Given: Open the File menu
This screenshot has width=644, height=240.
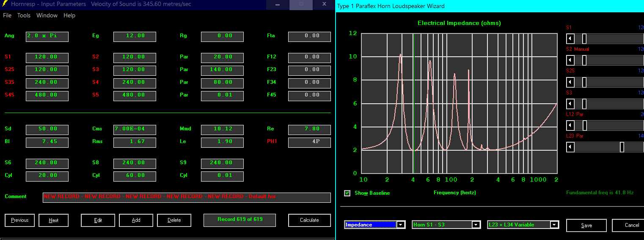Looking at the screenshot, I should [7, 15].
